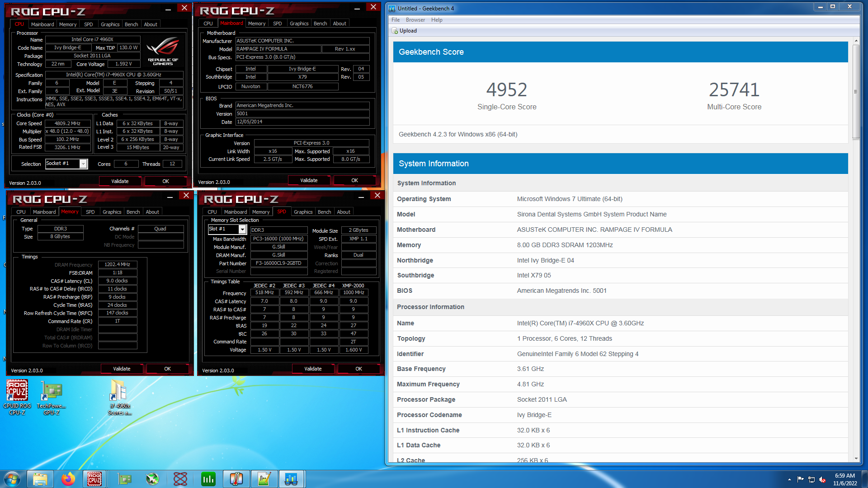This screenshot has width=868, height=488.
Task: Click the green bar-chart taskbar icon
Action: tap(208, 479)
